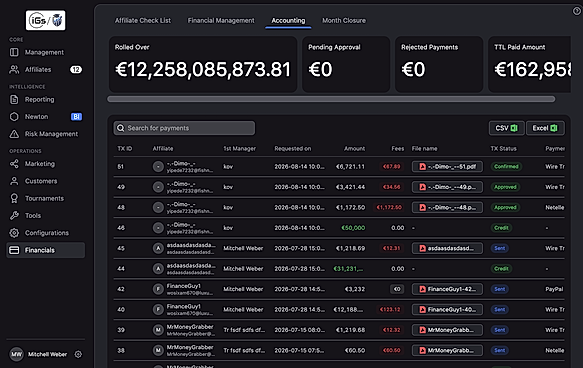Open the Tools wrench icon
The height and width of the screenshot is (368, 583).
[14, 216]
